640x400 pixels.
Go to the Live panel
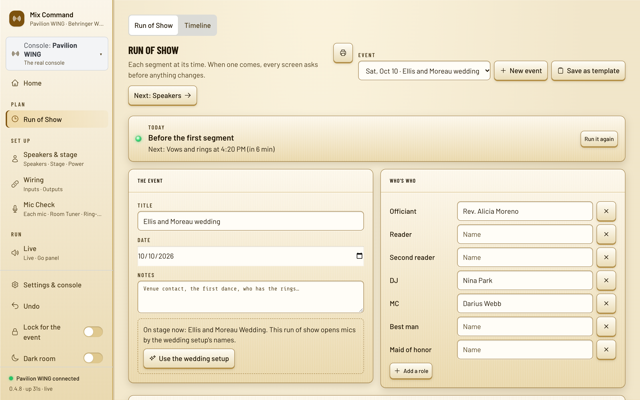[57, 253]
